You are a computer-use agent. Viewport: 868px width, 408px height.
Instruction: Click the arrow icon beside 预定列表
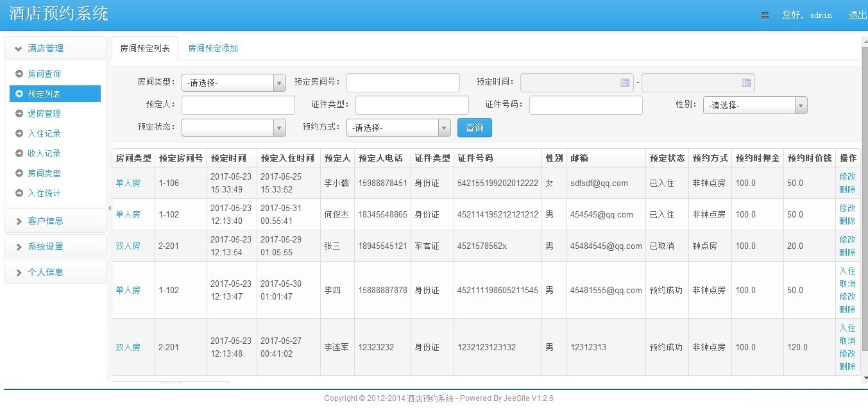click(19, 94)
